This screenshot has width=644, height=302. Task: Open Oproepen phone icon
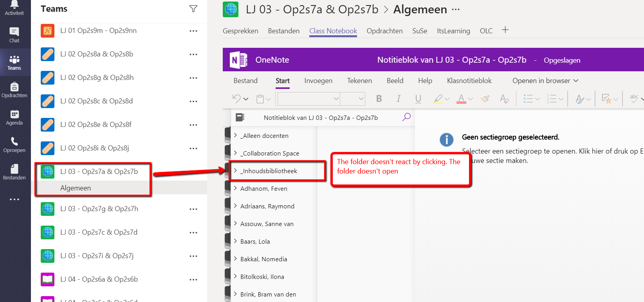click(x=14, y=145)
